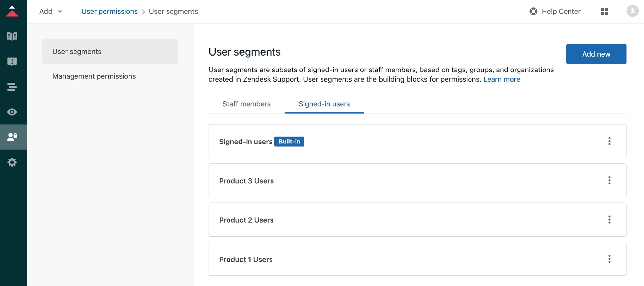Follow the Learn more link

pos(501,79)
